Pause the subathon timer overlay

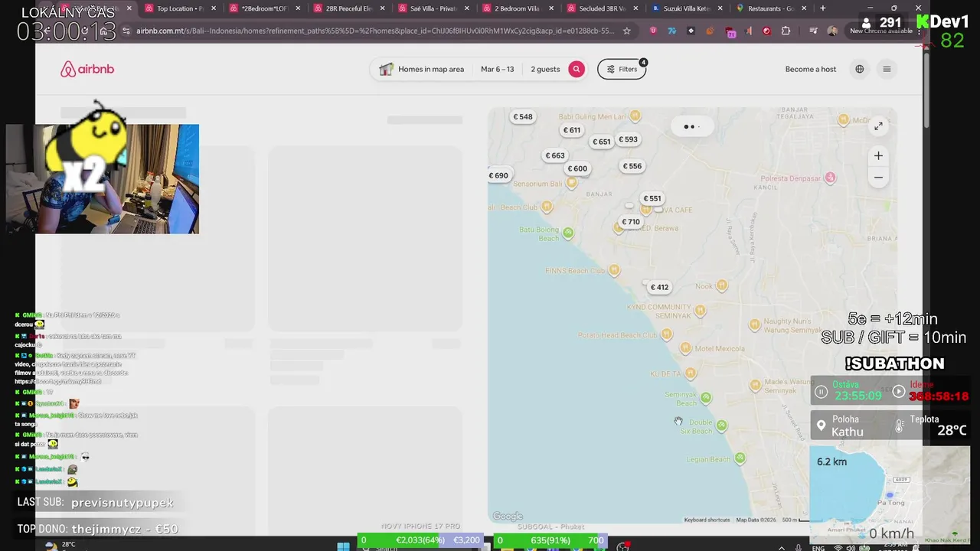[x=821, y=392]
